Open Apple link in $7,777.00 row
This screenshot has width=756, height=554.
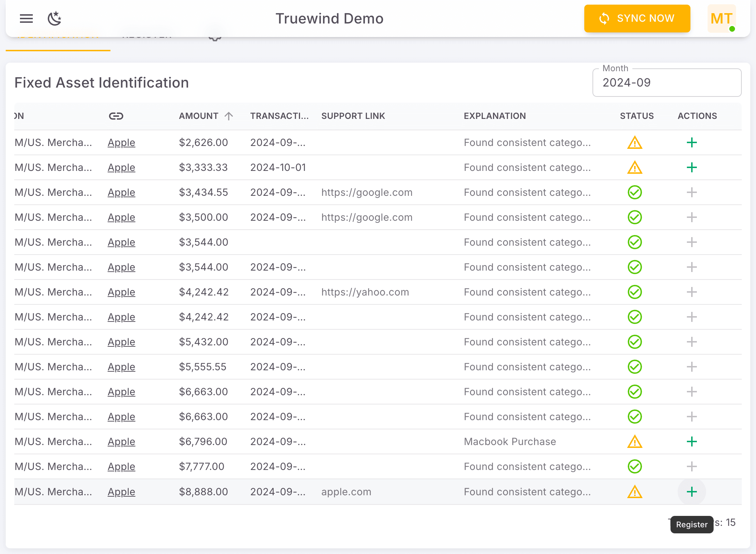point(121,467)
